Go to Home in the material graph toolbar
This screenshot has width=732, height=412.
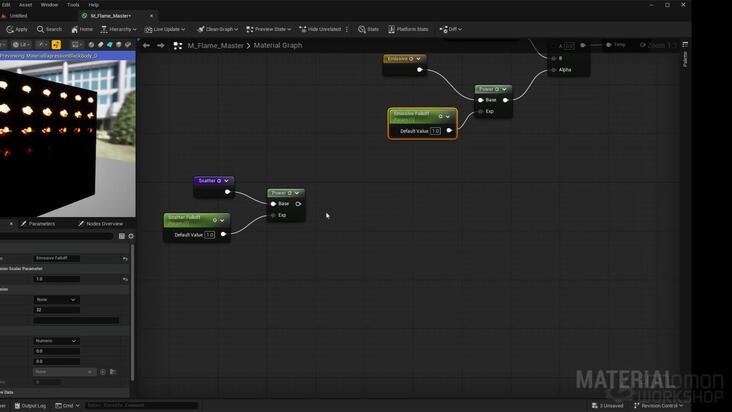(x=82, y=29)
